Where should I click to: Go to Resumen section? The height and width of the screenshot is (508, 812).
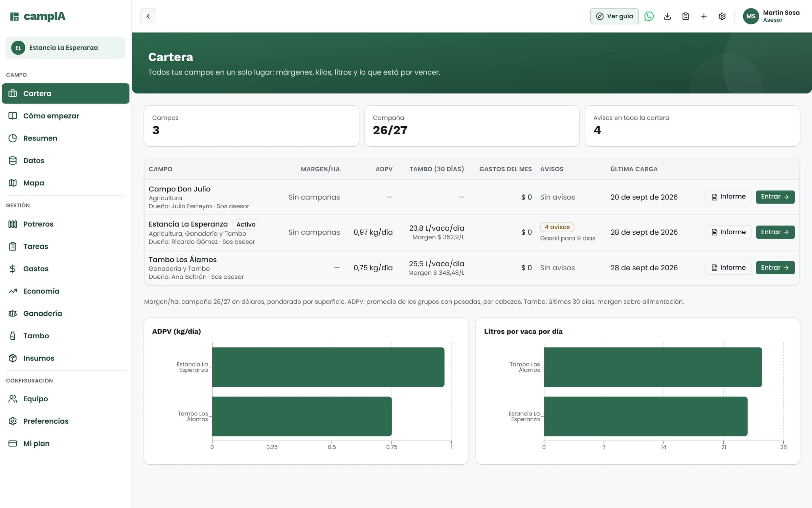click(x=66, y=138)
